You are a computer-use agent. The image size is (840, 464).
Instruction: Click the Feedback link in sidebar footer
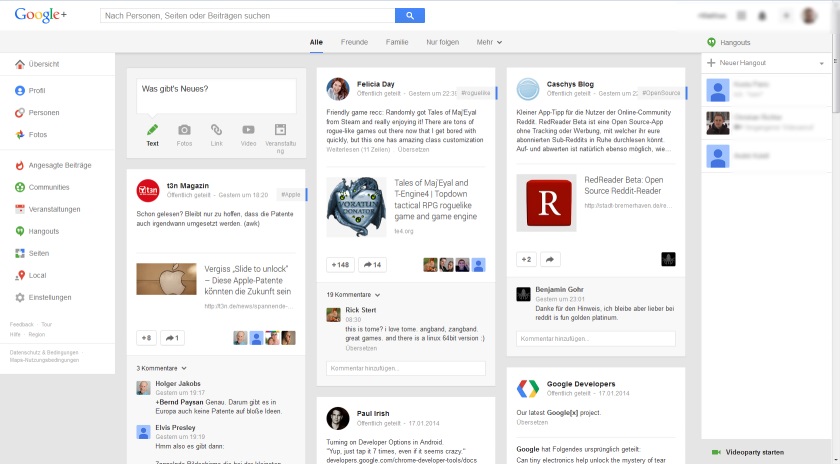tap(21, 325)
